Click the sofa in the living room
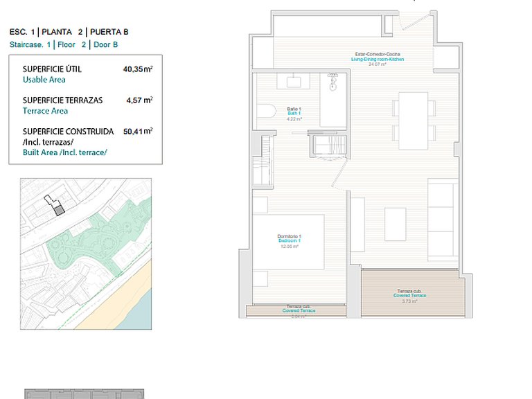This screenshot has height=399, width=532. click(x=441, y=220)
